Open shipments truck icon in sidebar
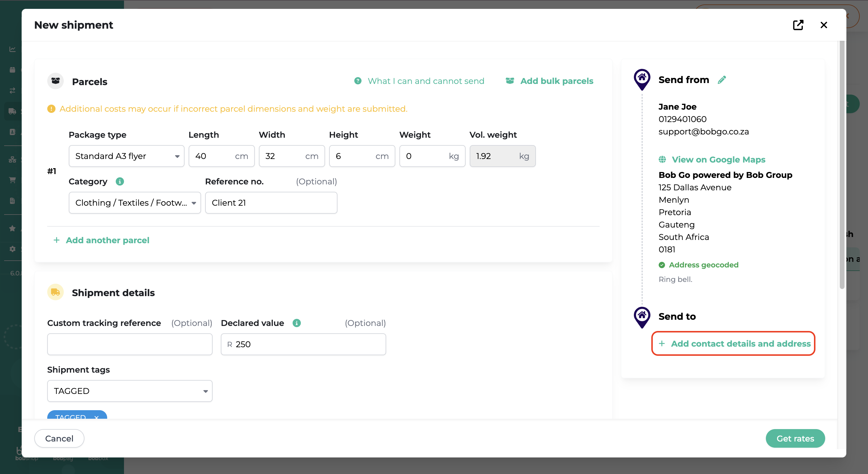The height and width of the screenshot is (474, 868). tap(12, 111)
